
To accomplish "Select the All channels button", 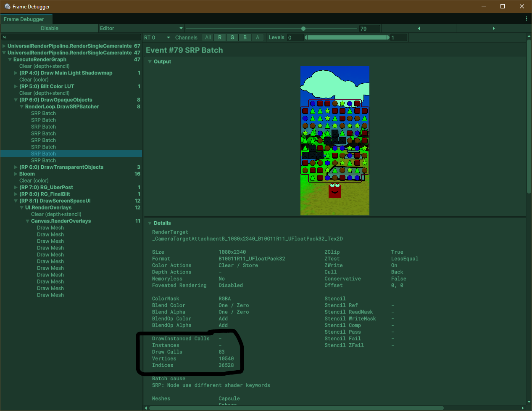I will (208, 37).
